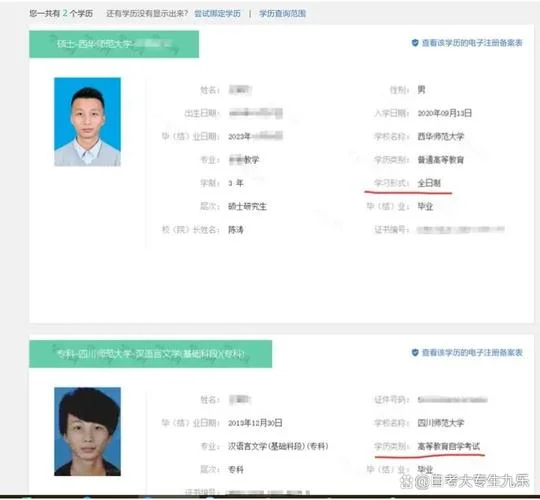Screen dimensions: 540x500
Task: Click the 性别 value 男
Action: pos(421,90)
